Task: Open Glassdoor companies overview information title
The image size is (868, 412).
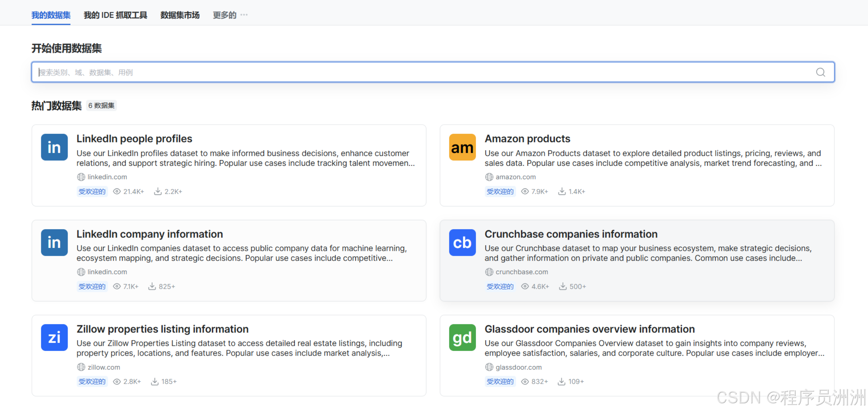Action: tap(590, 329)
